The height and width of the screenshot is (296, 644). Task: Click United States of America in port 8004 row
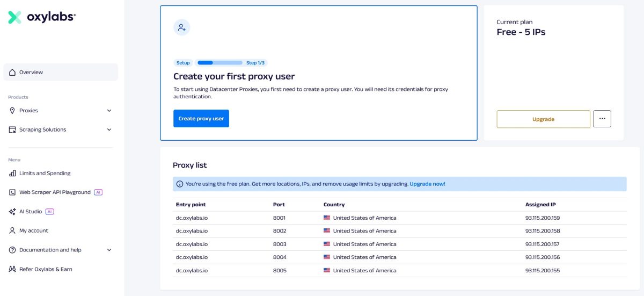[365, 257]
